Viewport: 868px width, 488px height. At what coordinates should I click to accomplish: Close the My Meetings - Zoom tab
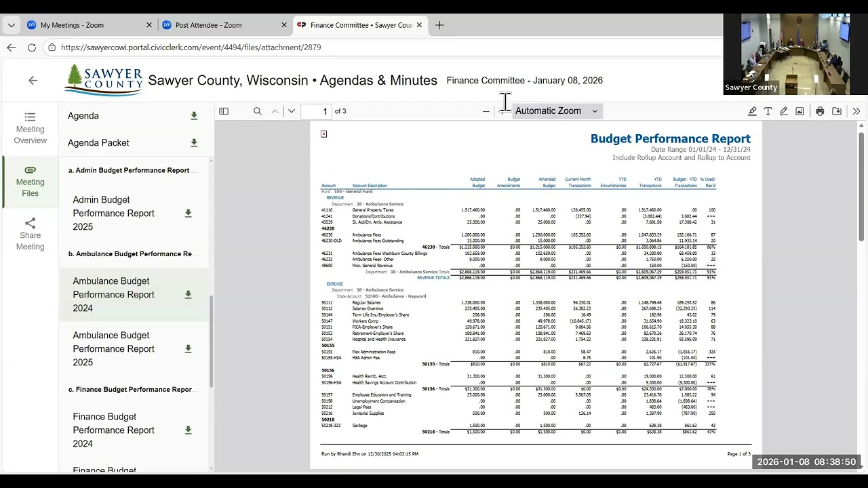pyautogui.click(x=149, y=25)
